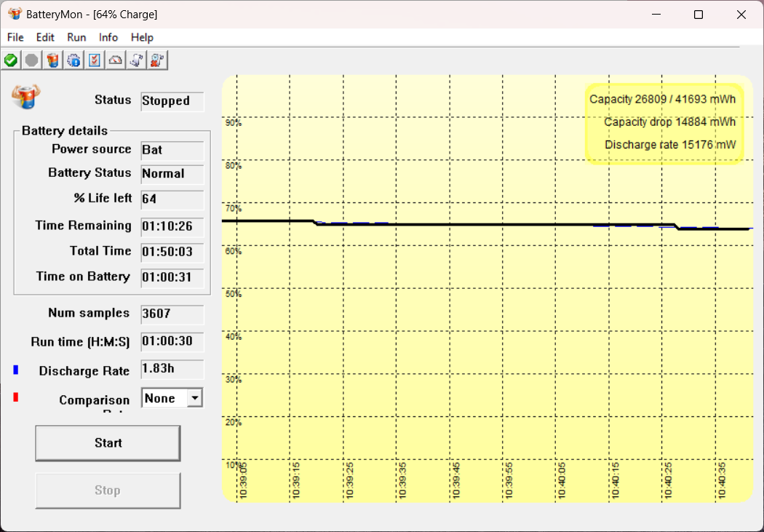Click the gear with exclamation toolbar icon
Screen dimensions: 764x532
pos(73,60)
